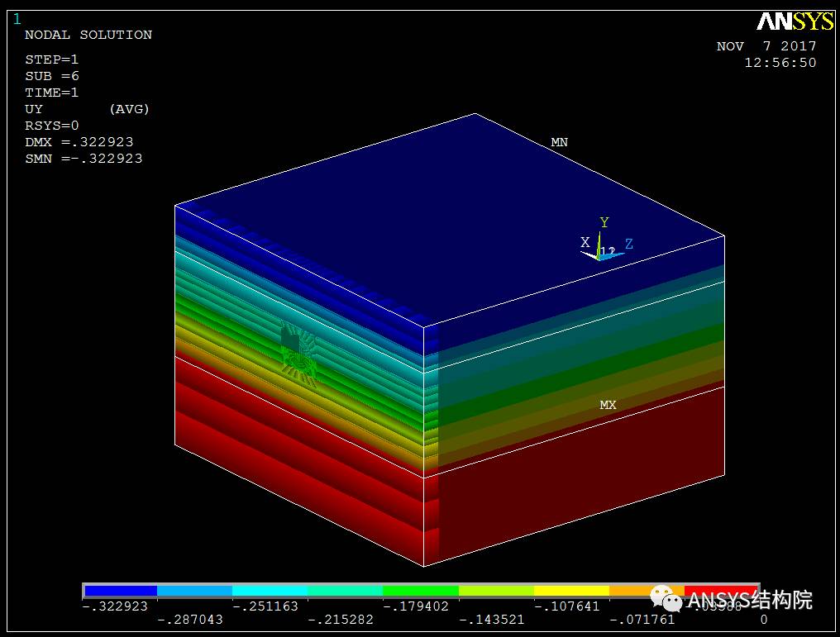
Task: Click the window number 1 label
Action: [x=17, y=19]
